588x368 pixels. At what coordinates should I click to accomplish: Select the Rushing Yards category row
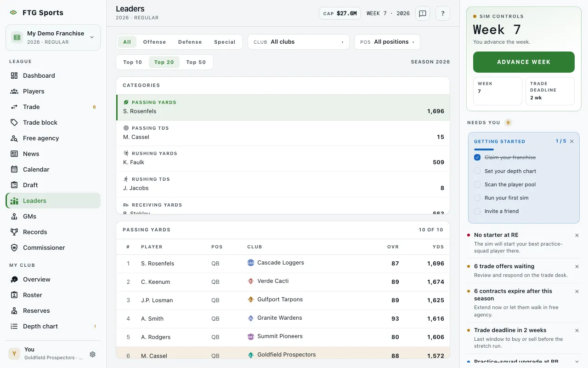(x=283, y=158)
